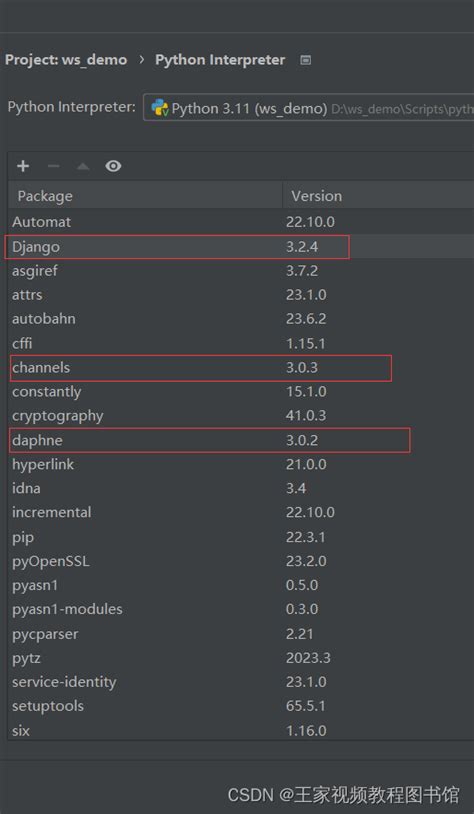Click the plus icon to install a package
The image size is (474, 814).
tap(23, 166)
